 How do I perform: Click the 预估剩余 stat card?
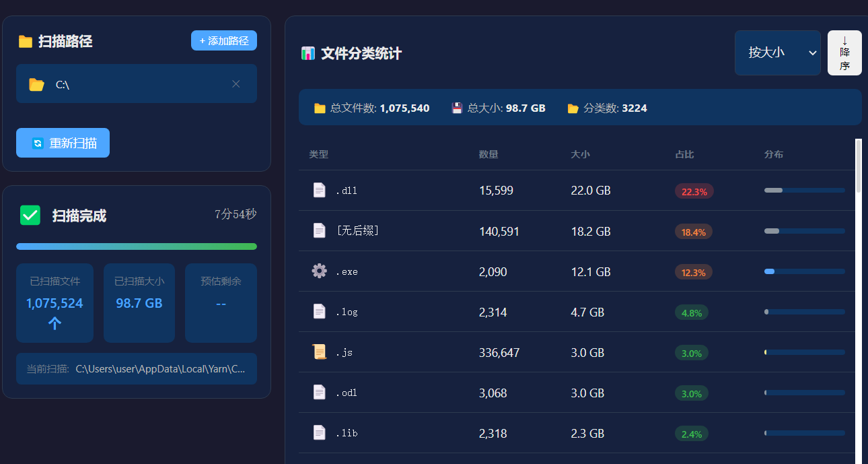click(x=221, y=303)
